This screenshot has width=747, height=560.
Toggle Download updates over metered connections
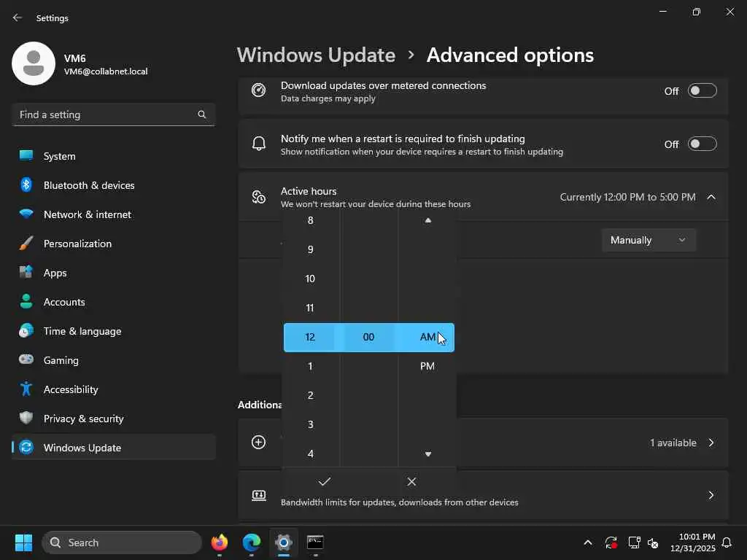pyautogui.click(x=703, y=90)
